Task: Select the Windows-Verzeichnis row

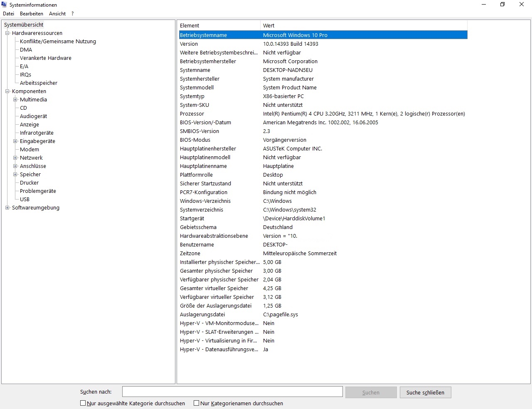Action: [323, 201]
